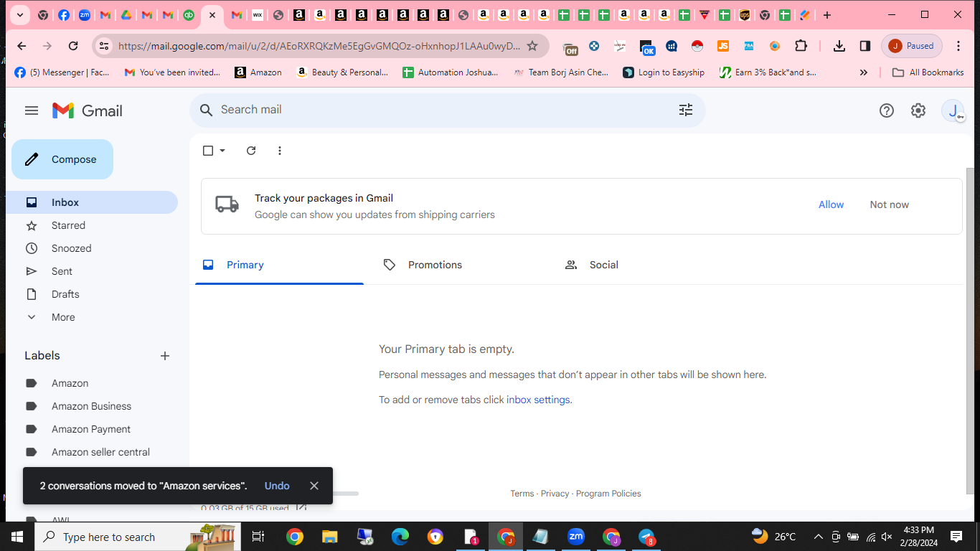The width and height of the screenshot is (980, 551).
Task: Click the Chrome address bar
Action: point(319,46)
